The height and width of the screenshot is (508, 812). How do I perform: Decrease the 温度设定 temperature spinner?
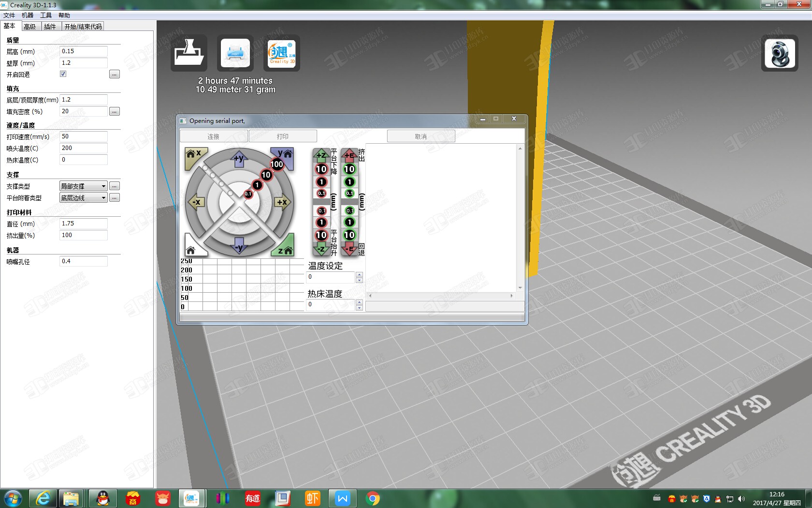[x=359, y=280]
